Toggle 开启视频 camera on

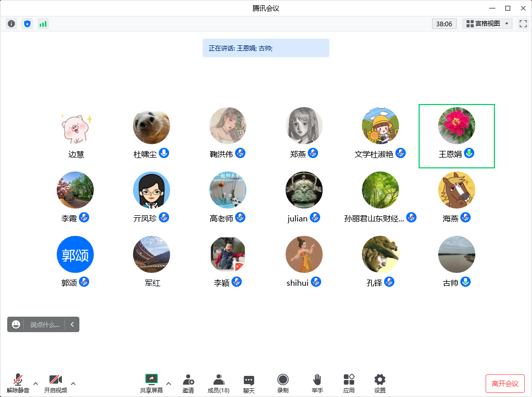(56, 383)
